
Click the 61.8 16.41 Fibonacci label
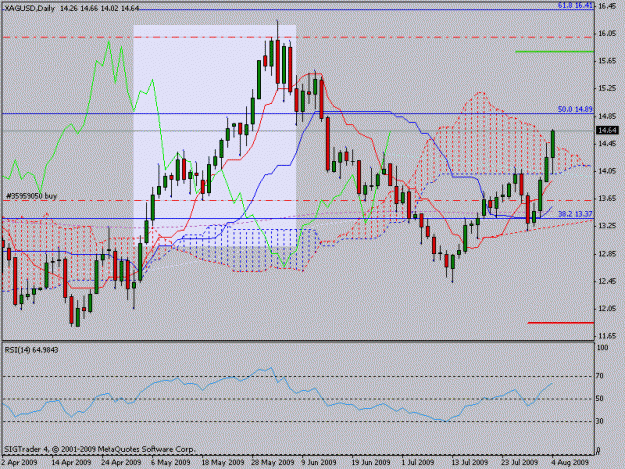(x=574, y=6)
